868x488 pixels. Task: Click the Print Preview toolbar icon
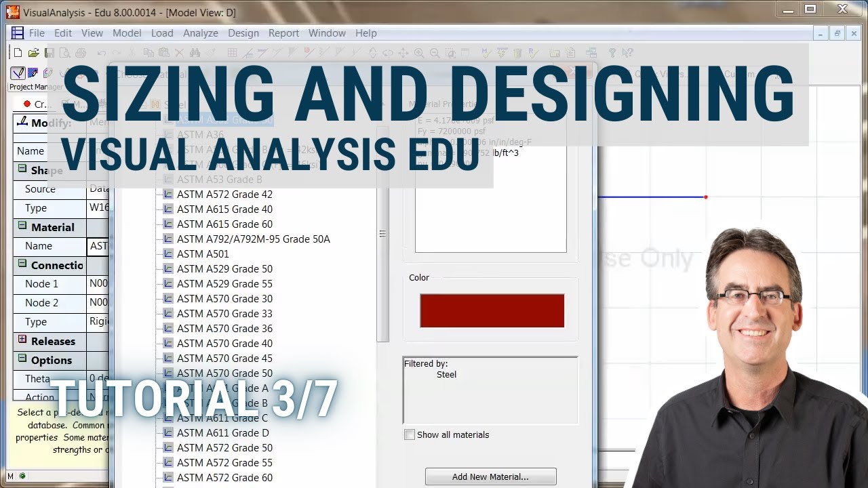[x=64, y=53]
